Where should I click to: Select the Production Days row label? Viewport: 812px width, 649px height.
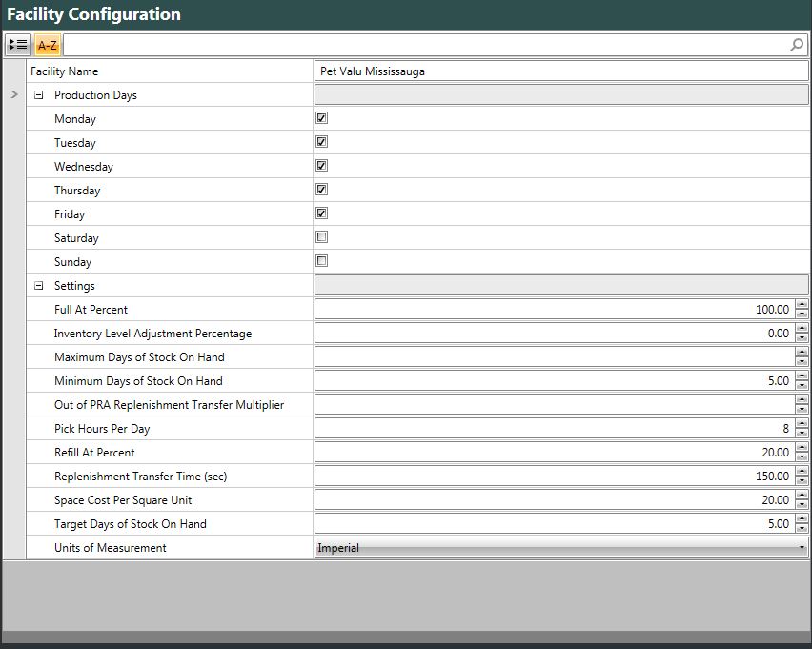(95, 95)
